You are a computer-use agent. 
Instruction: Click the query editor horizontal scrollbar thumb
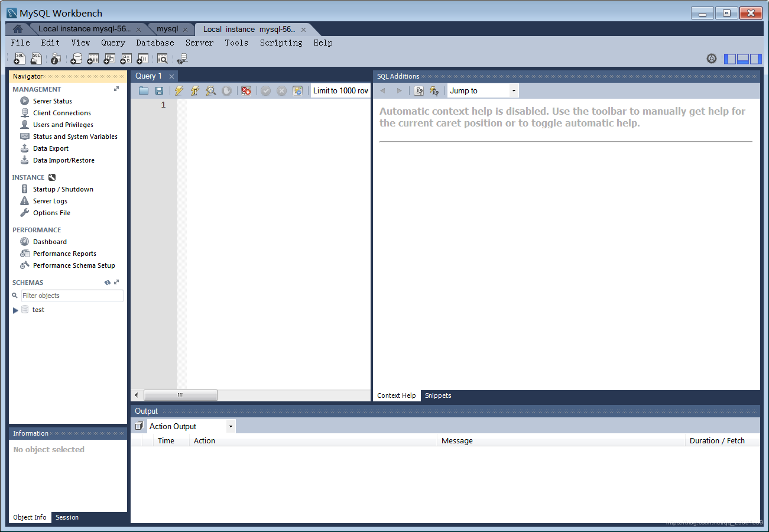(180, 395)
